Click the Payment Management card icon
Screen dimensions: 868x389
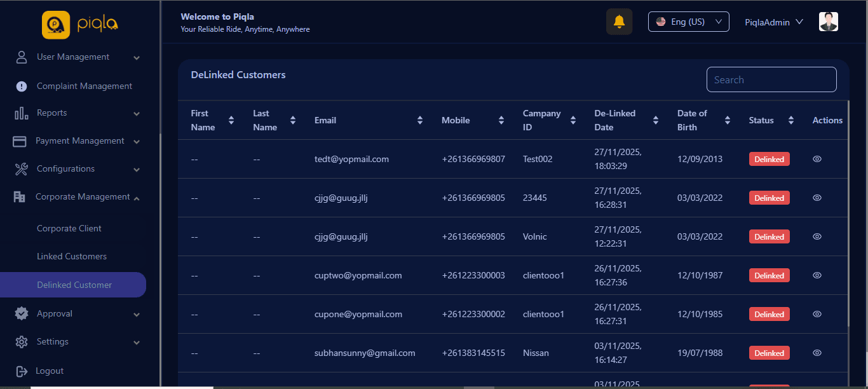coord(20,141)
